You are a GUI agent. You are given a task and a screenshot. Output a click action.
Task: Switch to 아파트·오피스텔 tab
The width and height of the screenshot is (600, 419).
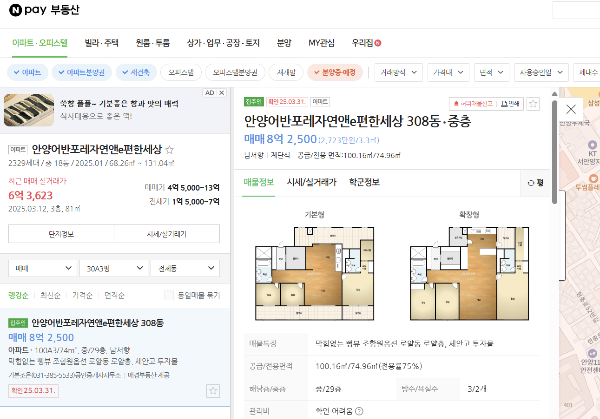40,43
